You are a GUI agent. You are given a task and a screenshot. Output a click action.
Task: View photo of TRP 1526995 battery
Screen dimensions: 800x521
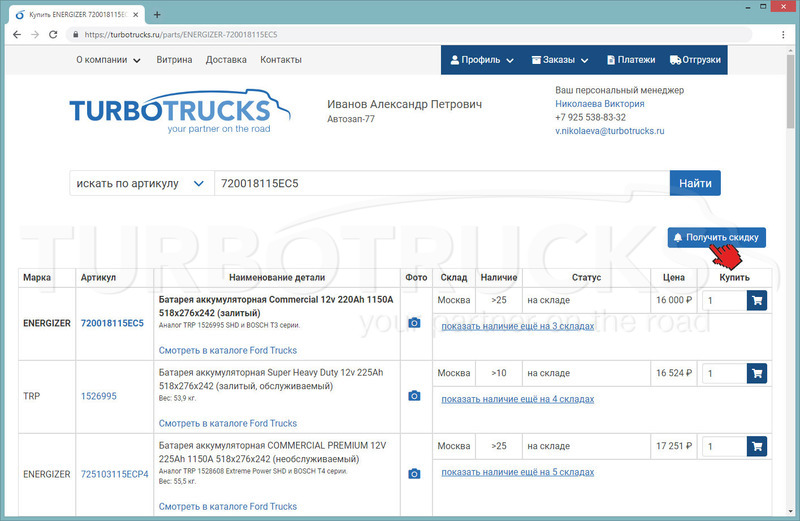tap(414, 395)
